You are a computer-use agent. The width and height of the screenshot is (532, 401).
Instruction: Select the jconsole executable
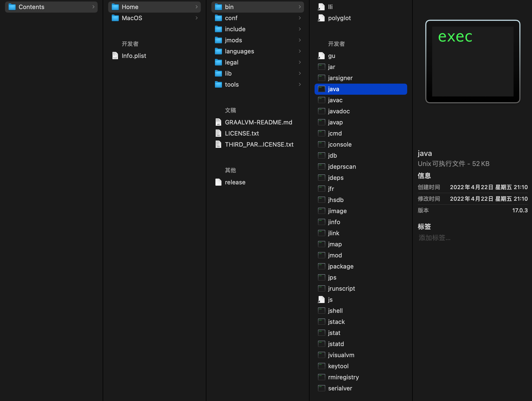point(339,145)
